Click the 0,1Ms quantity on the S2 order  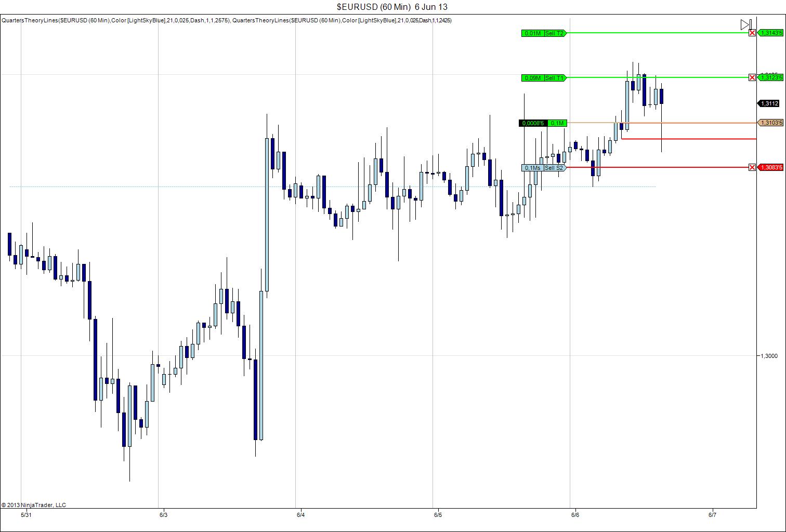(532, 168)
